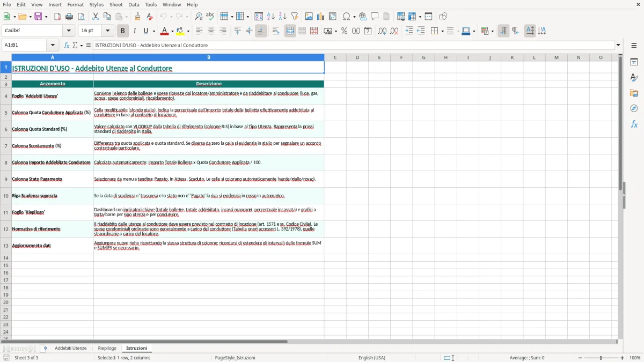The image size is (644, 362).
Task: Open the Data menu
Action: click(134, 4)
